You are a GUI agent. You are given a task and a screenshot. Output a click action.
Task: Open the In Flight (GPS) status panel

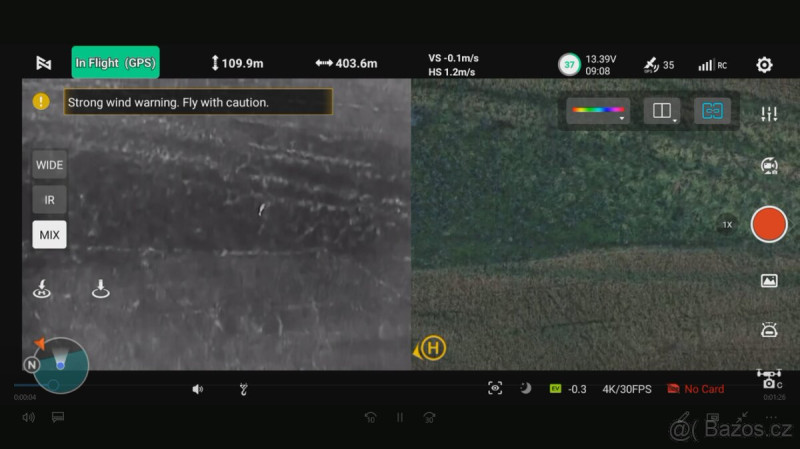pyautogui.click(x=115, y=62)
